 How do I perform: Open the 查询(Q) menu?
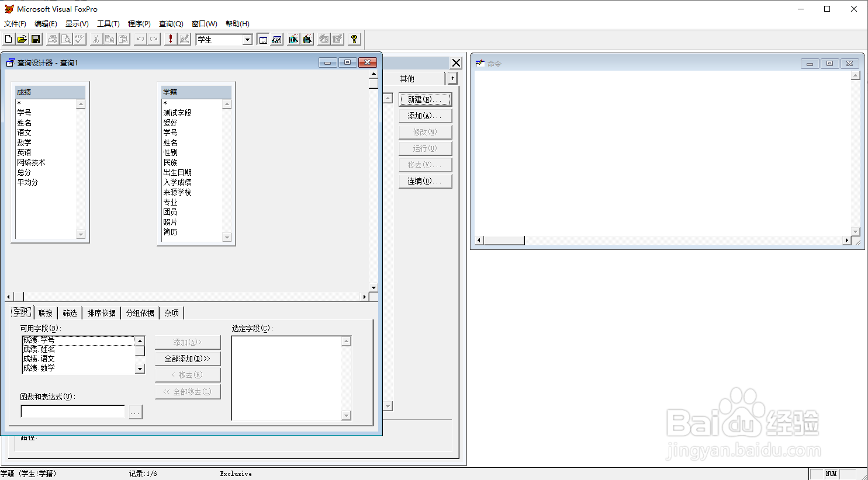(171, 24)
